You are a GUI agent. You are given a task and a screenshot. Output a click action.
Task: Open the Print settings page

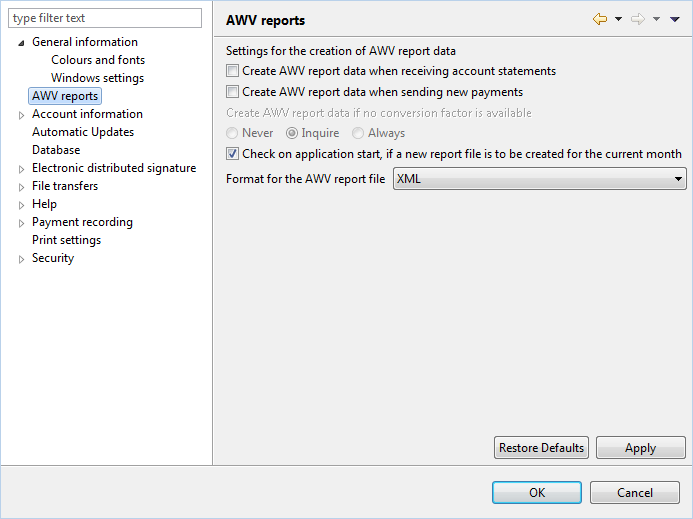point(66,240)
